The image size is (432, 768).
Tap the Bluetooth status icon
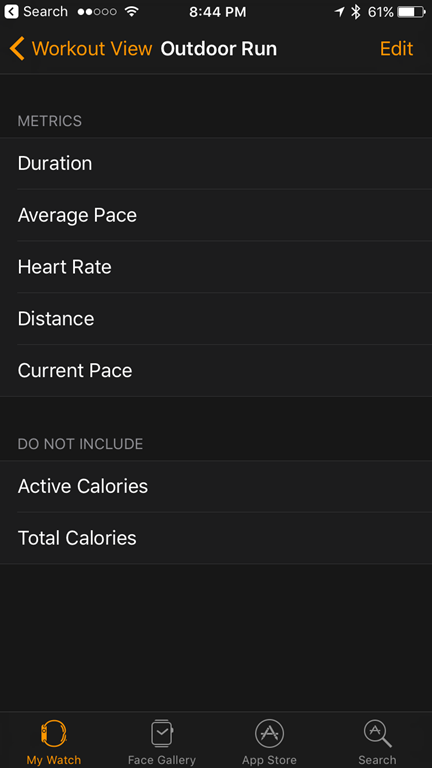coord(356,12)
